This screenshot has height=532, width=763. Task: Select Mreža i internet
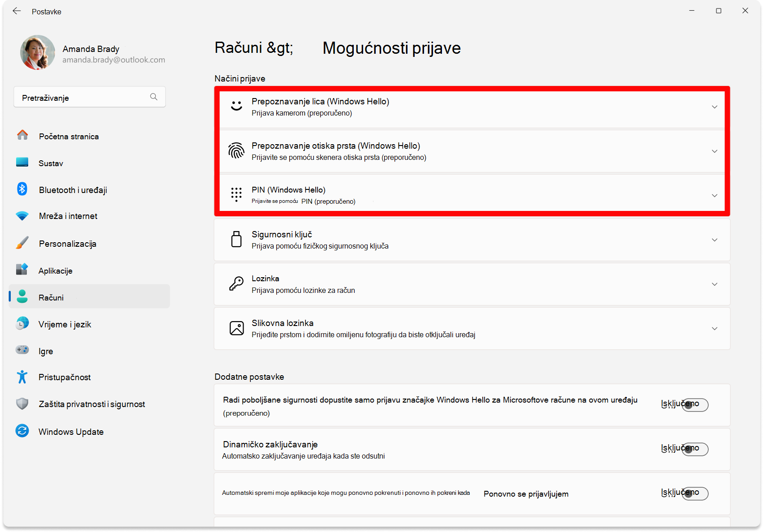90,216
